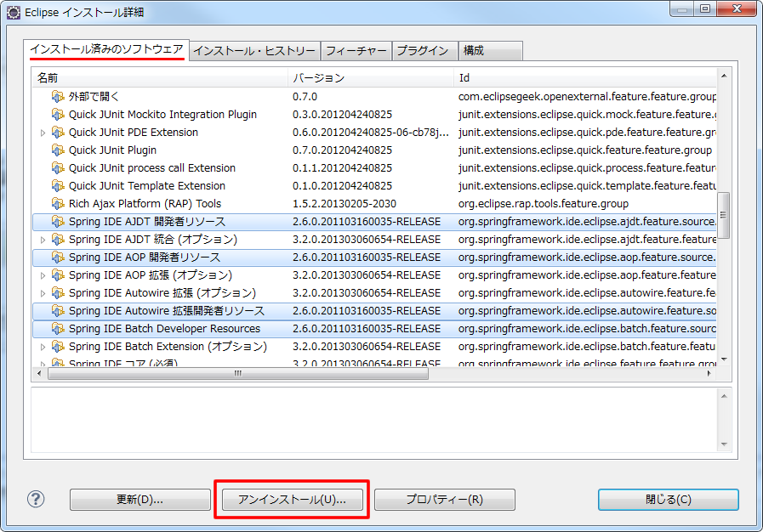Switch to the インストール済みのソフトウェア tab
This screenshot has height=532, width=763.
[106, 49]
